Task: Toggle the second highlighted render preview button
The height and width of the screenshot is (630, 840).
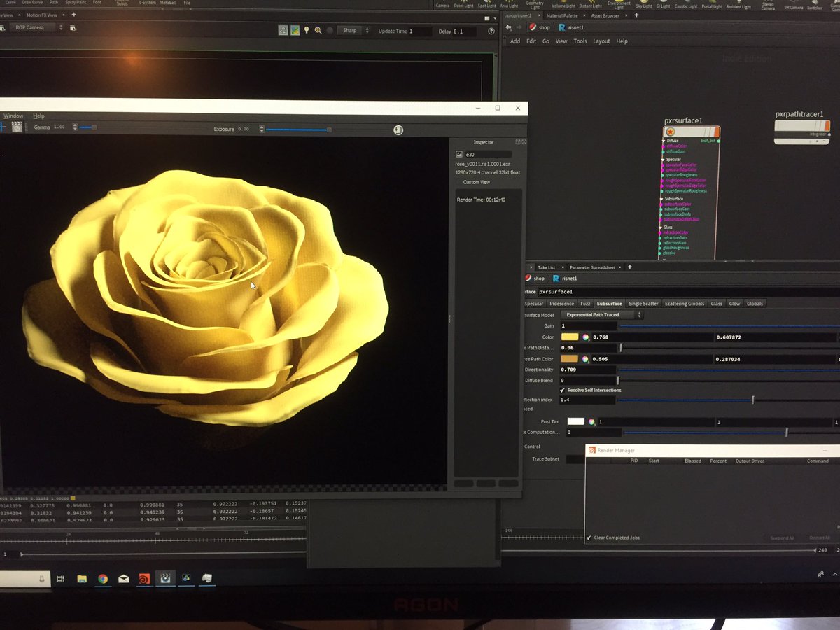Action: pyautogui.click(x=295, y=30)
